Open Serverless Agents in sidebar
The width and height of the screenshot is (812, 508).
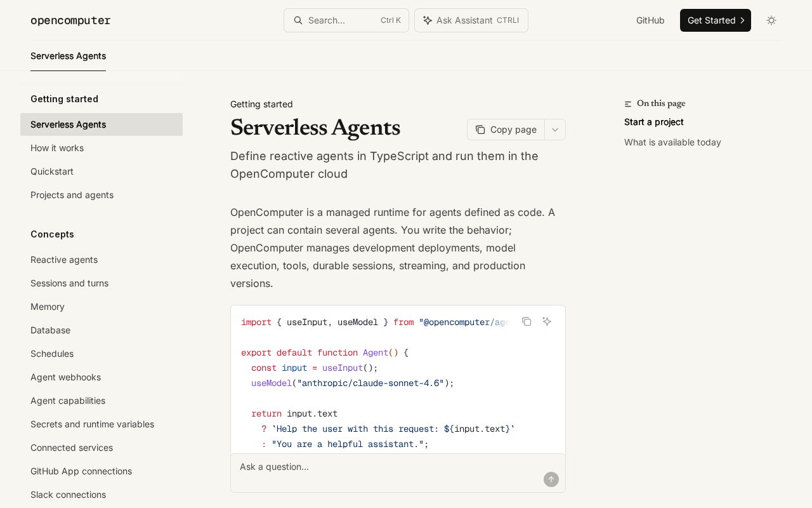click(x=101, y=124)
